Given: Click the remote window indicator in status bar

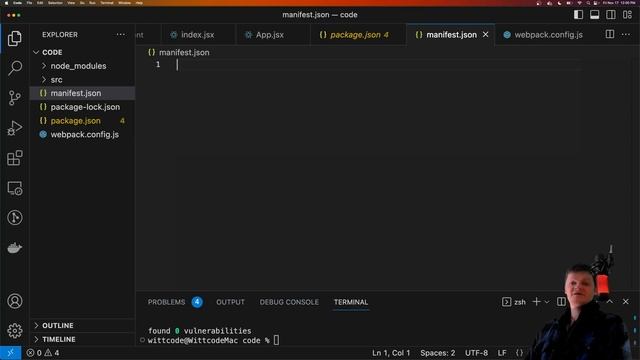Looking at the screenshot, I should click(x=11, y=353).
